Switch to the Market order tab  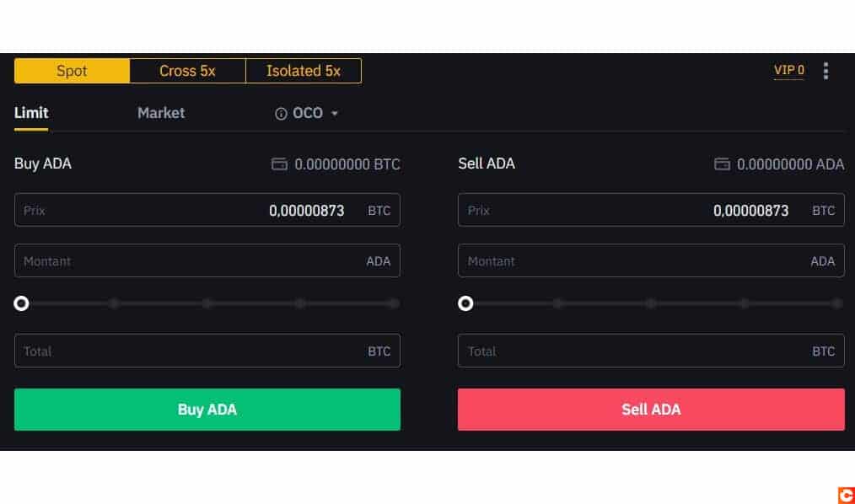pyautogui.click(x=161, y=113)
